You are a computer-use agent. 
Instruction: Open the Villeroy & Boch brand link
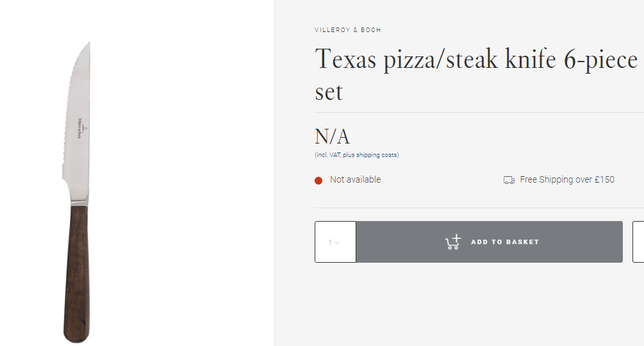(x=348, y=30)
